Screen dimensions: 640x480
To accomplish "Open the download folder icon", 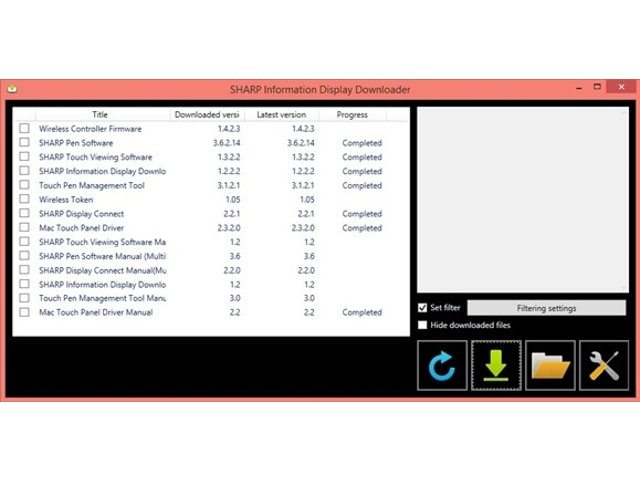I will pyautogui.click(x=550, y=365).
